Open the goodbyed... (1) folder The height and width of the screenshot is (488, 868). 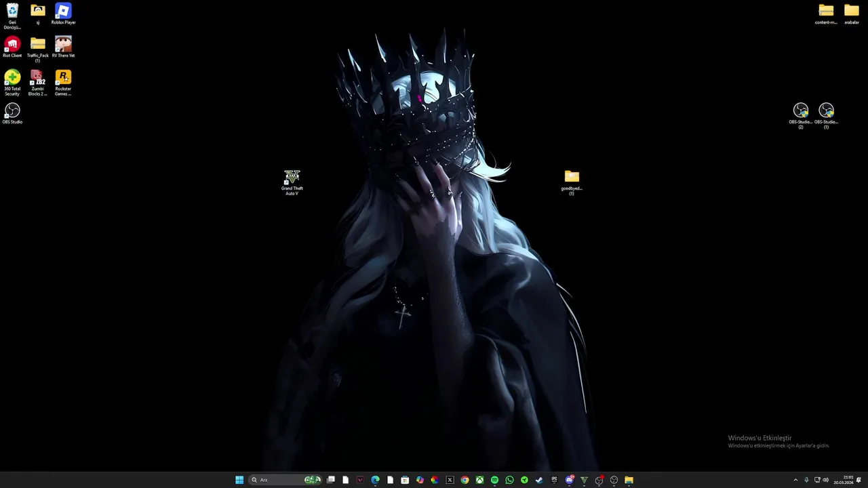(572, 182)
